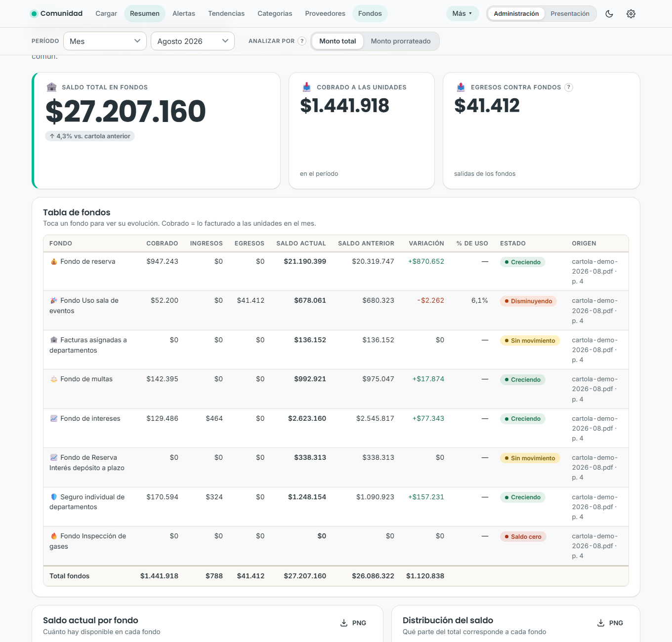Click the outbox icon in Egresos card

click(x=461, y=87)
